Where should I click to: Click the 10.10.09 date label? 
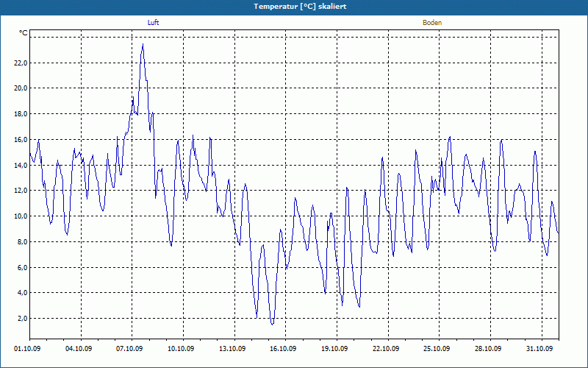coord(181,349)
